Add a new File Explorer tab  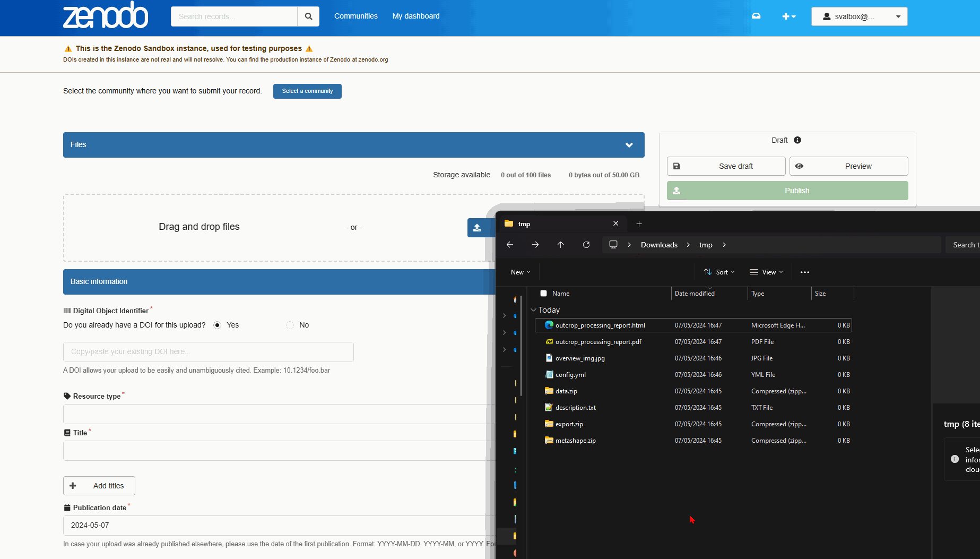click(639, 224)
